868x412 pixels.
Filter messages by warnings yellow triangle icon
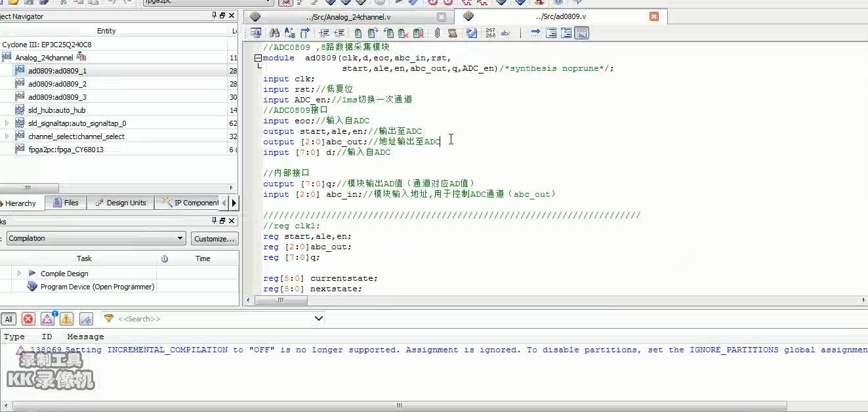pos(66,319)
